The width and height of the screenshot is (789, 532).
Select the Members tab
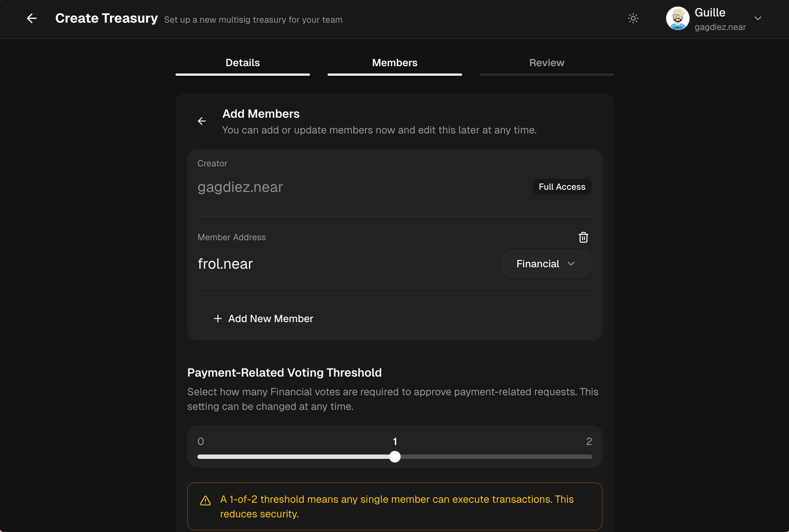coord(395,63)
